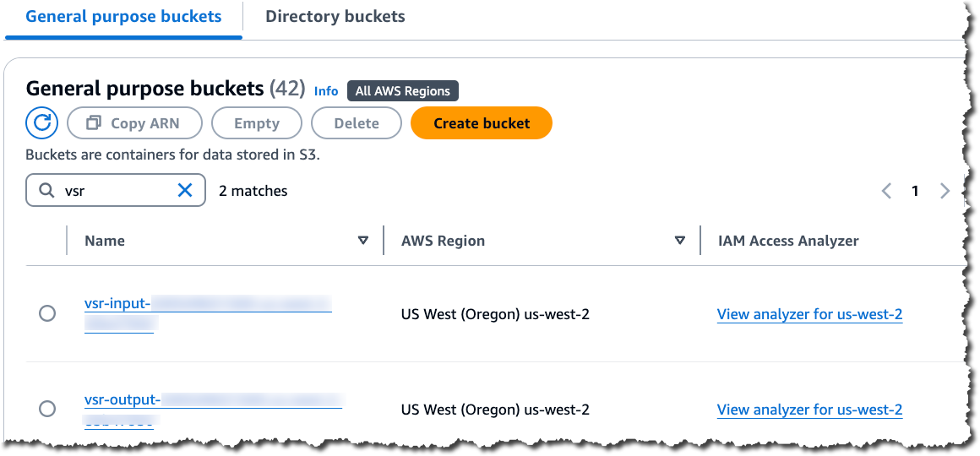The width and height of the screenshot is (980, 456).
Task: Select the vsr-input bucket radio button
Action: (47, 313)
